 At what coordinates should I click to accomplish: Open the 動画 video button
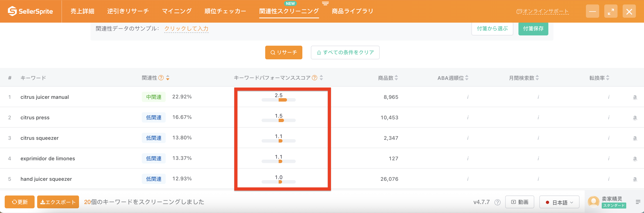tap(520, 202)
